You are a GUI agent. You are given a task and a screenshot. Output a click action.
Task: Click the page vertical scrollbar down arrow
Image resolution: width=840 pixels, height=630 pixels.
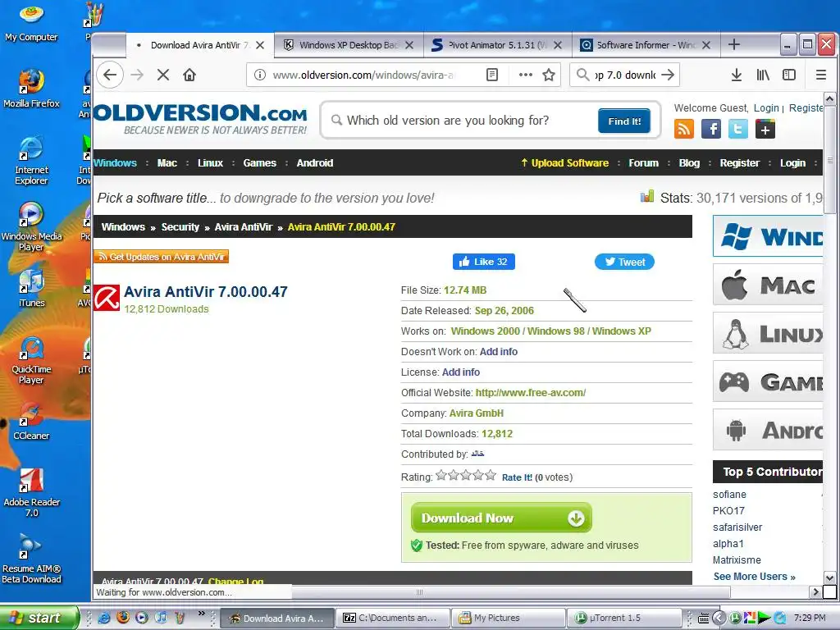pyautogui.click(x=829, y=578)
